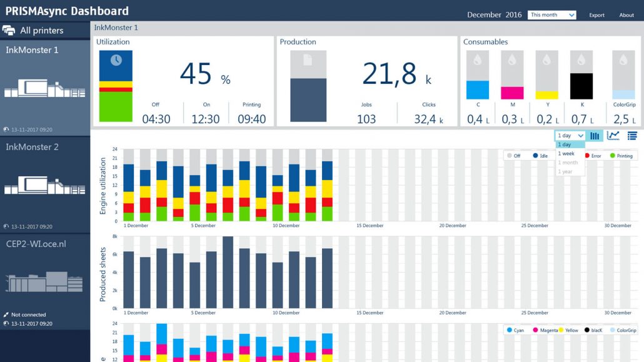This screenshot has height=362, width=644.
Task: Click the clock icon in Utilization panel
Action: 115,60
